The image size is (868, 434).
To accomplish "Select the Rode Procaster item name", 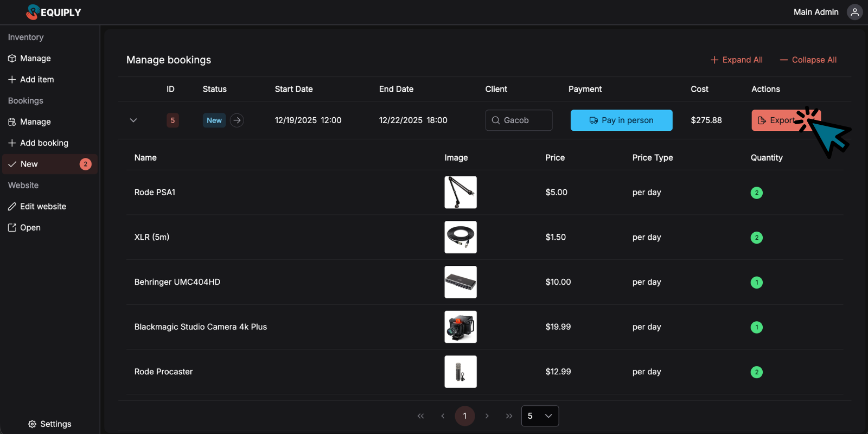I will tap(163, 372).
